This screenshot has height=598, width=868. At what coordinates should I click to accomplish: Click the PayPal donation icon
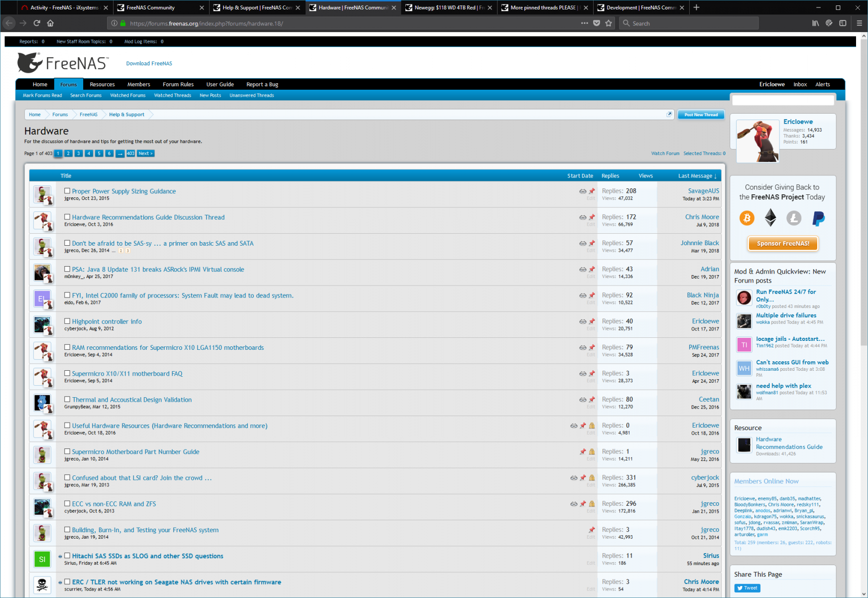(818, 218)
